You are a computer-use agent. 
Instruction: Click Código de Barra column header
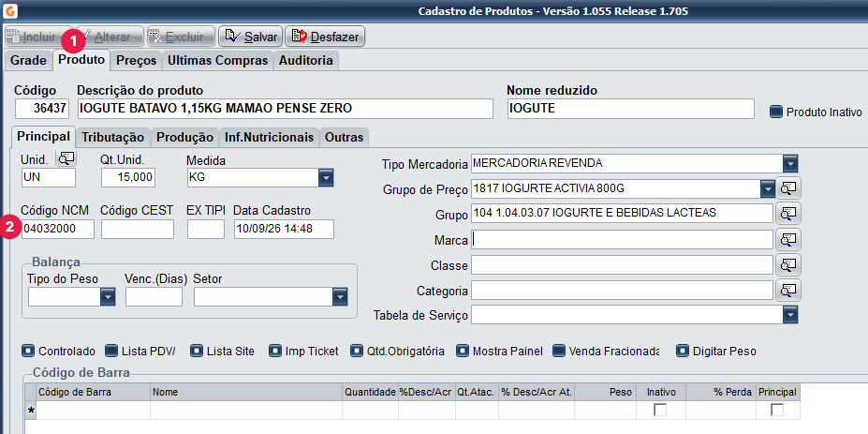[x=93, y=392]
